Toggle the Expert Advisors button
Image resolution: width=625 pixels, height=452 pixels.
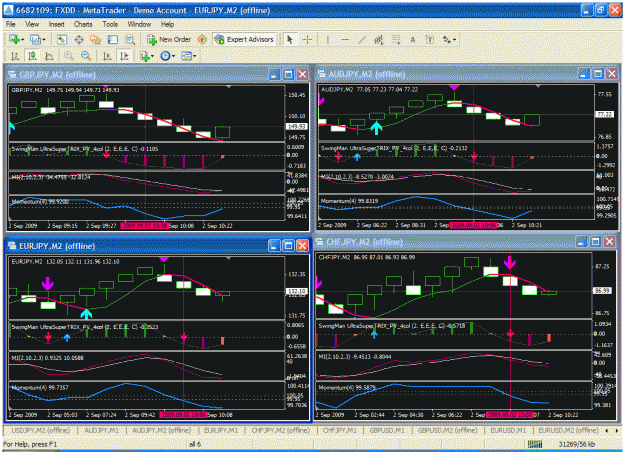pyautogui.click(x=244, y=39)
